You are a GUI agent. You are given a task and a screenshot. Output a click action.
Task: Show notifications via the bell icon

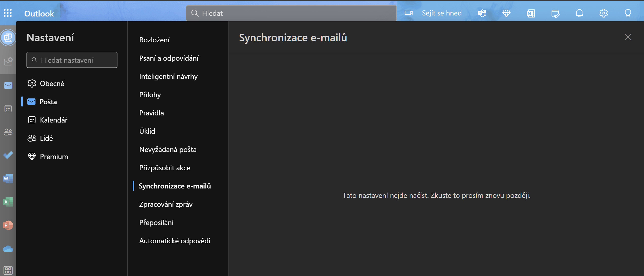[x=579, y=13]
